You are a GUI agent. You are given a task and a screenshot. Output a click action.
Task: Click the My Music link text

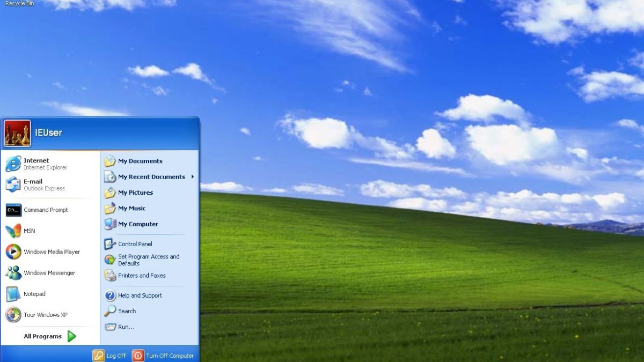coord(131,208)
